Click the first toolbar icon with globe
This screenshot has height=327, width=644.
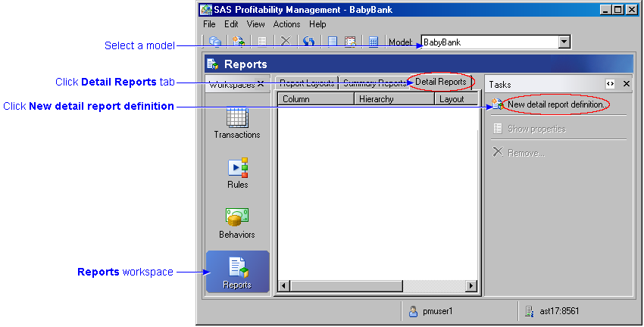pyautogui.click(x=215, y=42)
